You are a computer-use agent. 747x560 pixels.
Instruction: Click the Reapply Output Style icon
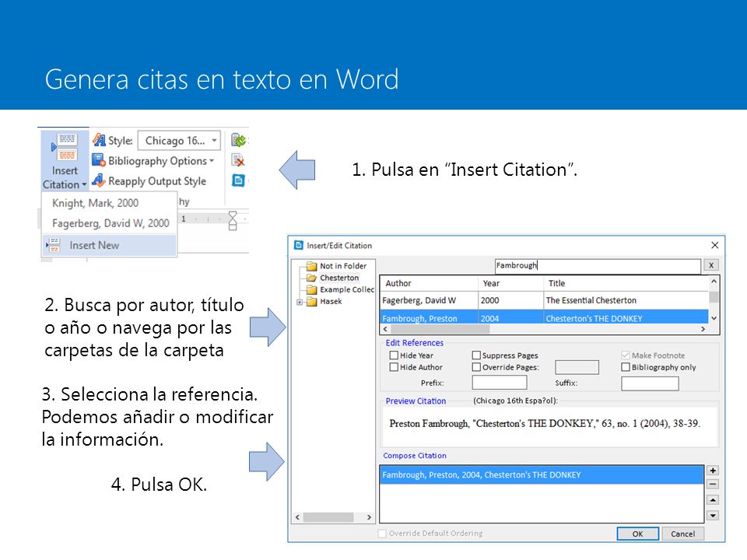(98, 180)
